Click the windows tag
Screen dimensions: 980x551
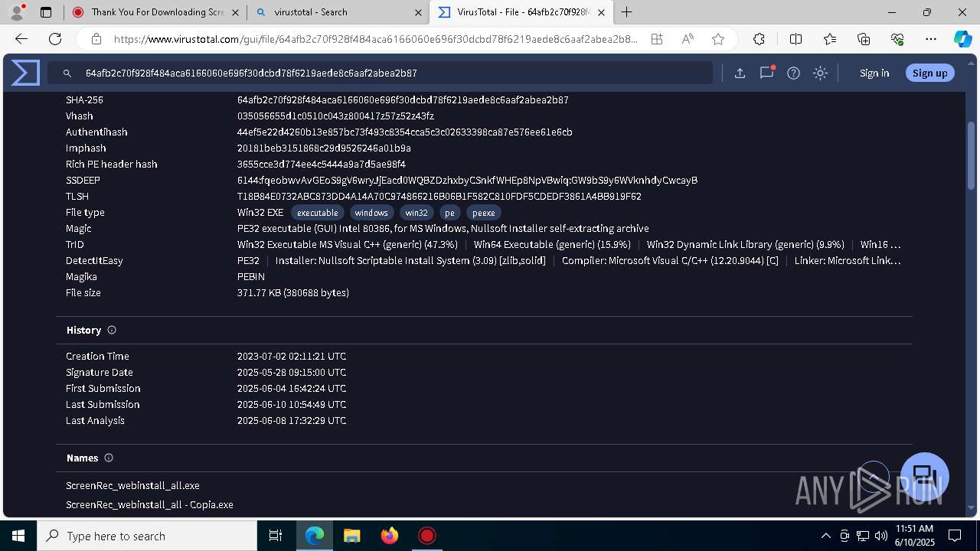371,213
